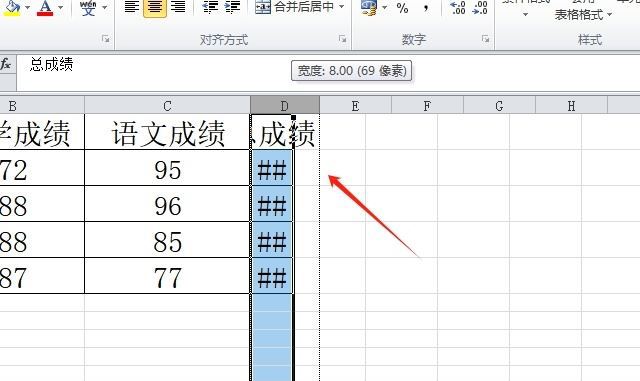This screenshot has height=381, width=640.
Task: Click ## cell beside 96
Action: tap(272, 204)
